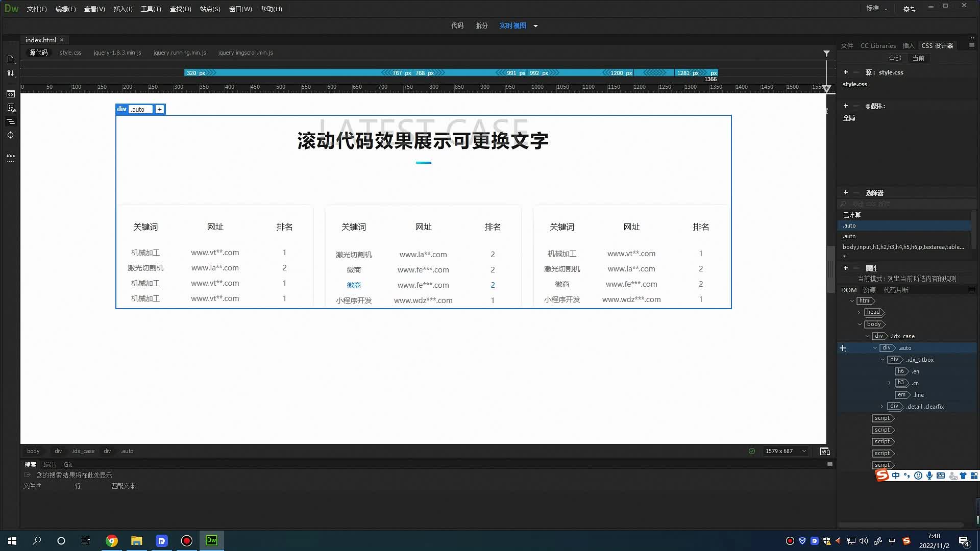Viewport: 980px width, 551px height.
Task: Open the 站点(S) menu
Action: [210, 9]
